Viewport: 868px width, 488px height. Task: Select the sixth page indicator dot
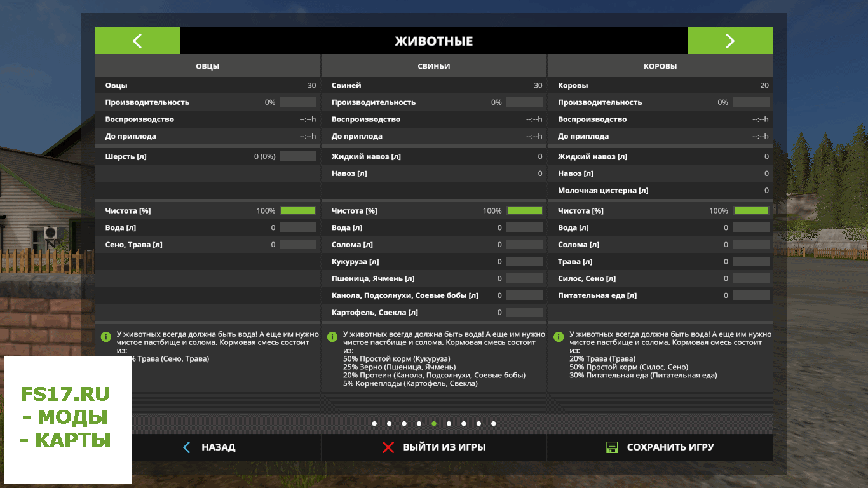click(449, 423)
